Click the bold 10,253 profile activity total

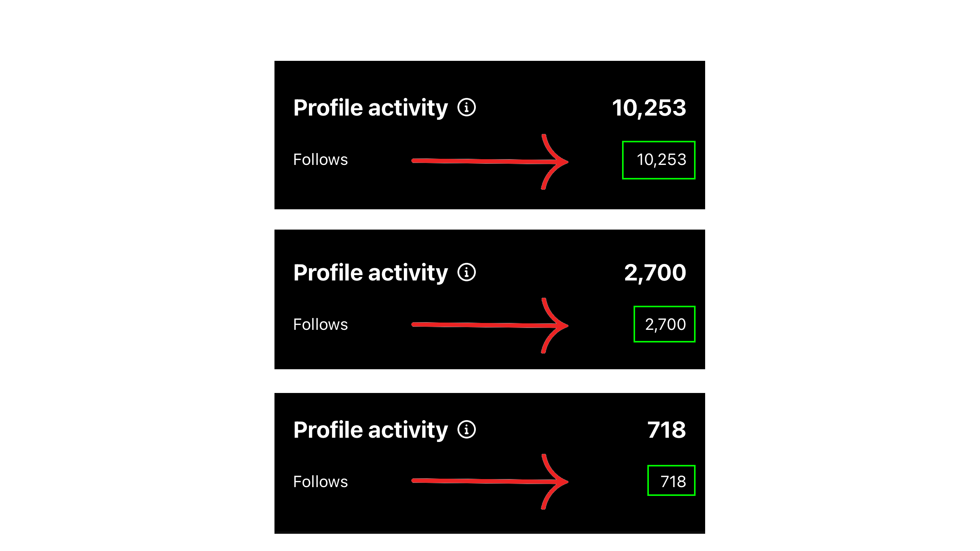[649, 108]
